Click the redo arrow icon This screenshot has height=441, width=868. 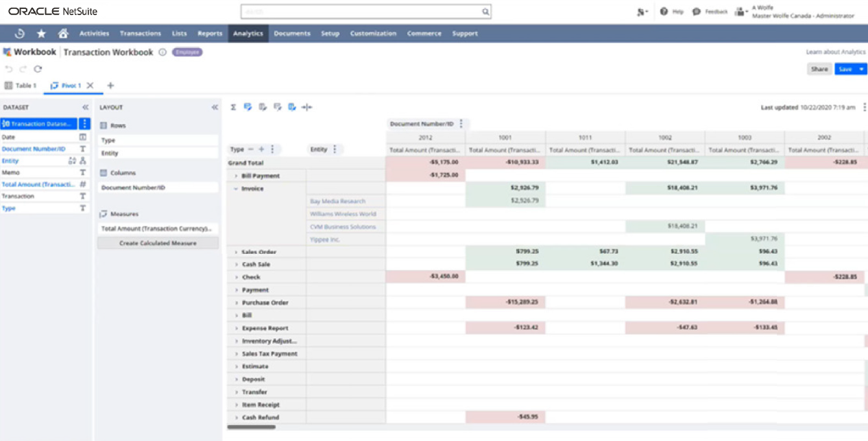(x=23, y=69)
